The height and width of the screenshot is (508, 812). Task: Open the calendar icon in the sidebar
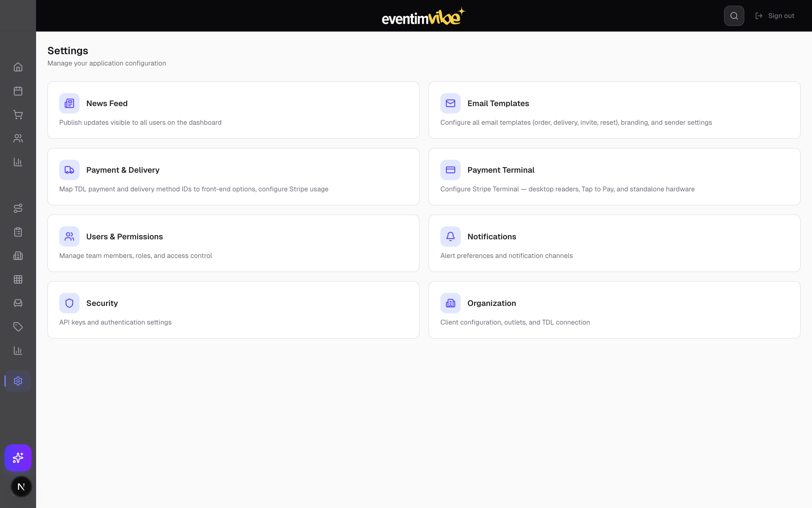coord(18,91)
